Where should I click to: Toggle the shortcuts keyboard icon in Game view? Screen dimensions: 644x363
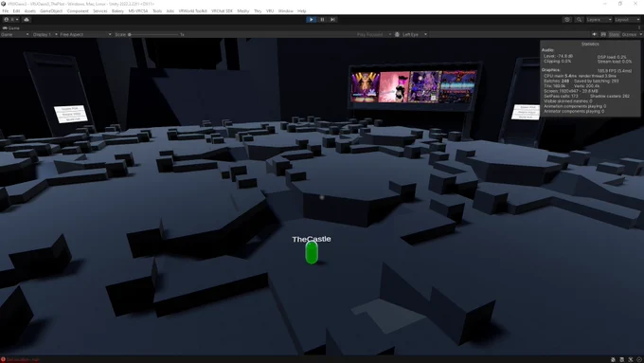pyautogui.click(x=603, y=34)
